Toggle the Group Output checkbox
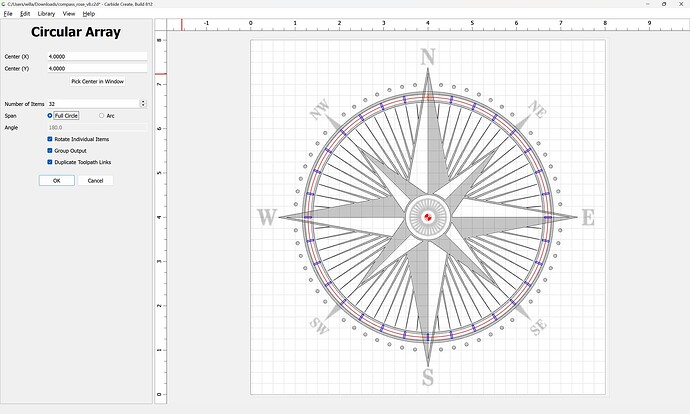 pyautogui.click(x=51, y=150)
